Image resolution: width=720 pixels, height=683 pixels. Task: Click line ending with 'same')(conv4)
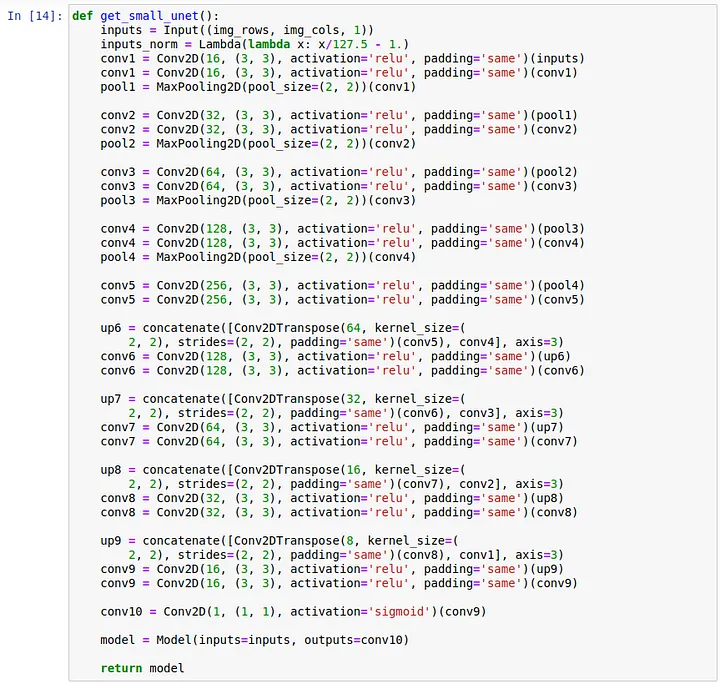click(343, 243)
